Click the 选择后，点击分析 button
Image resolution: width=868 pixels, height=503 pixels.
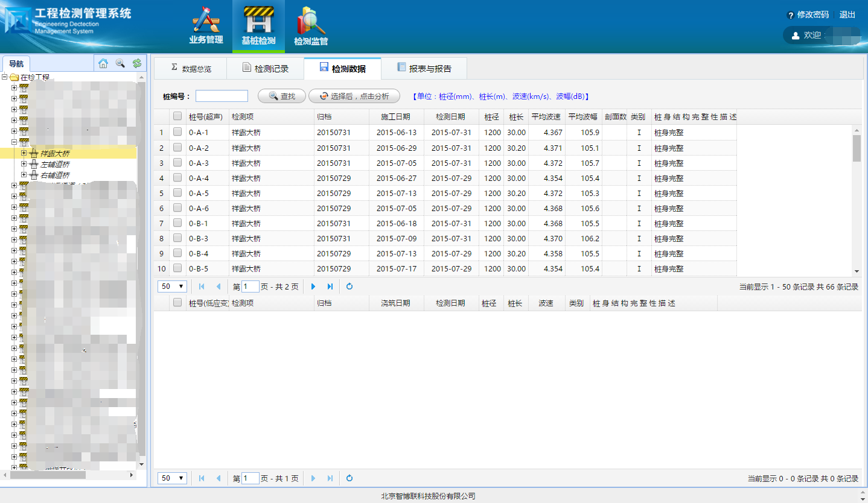click(354, 96)
